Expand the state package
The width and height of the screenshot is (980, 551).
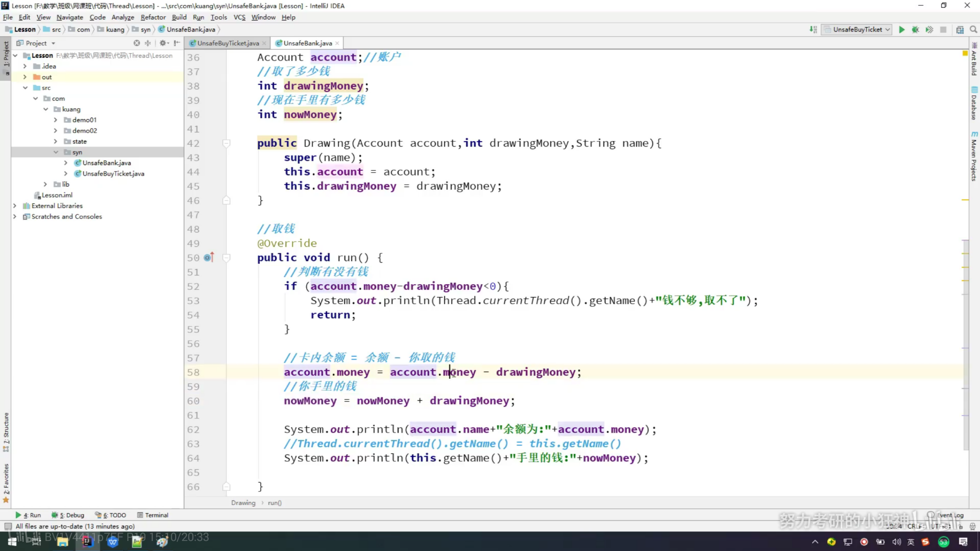pyautogui.click(x=56, y=141)
